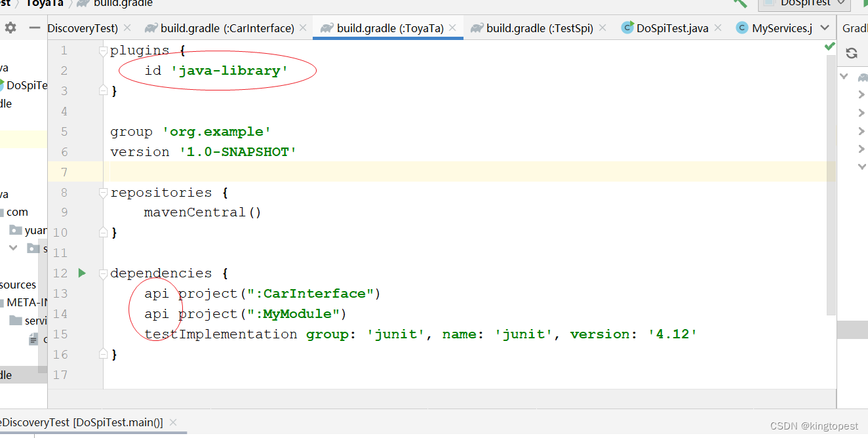
Task: Click the editor vertical scrollbar
Action: 831,186
